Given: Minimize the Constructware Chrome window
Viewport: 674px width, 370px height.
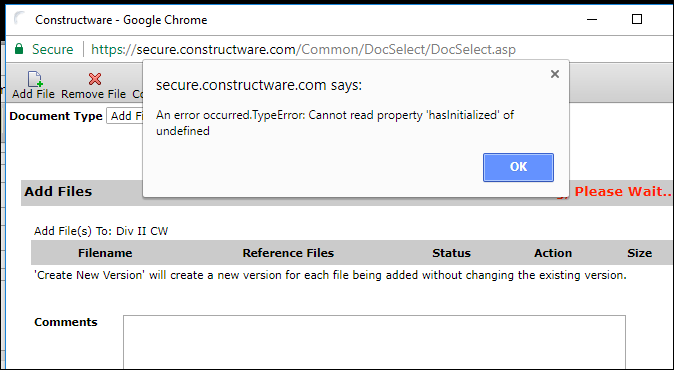Looking at the screenshot, I should pos(592,20).
